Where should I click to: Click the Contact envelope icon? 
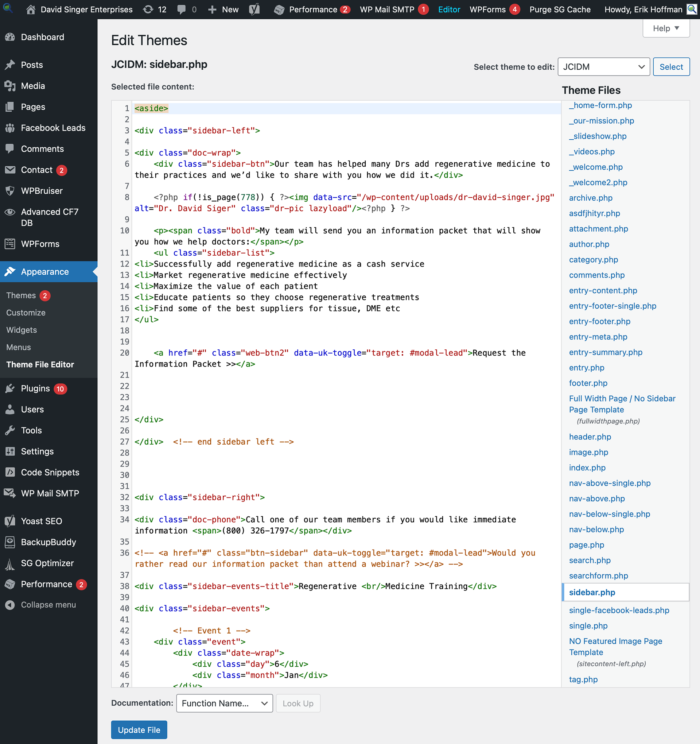[x=10, y=170]
